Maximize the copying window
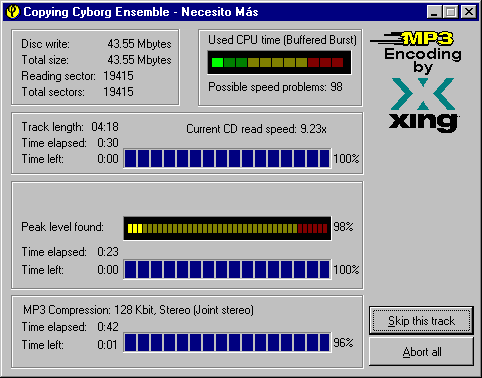Viewport: 482px width, 378px height. [450, 12]
